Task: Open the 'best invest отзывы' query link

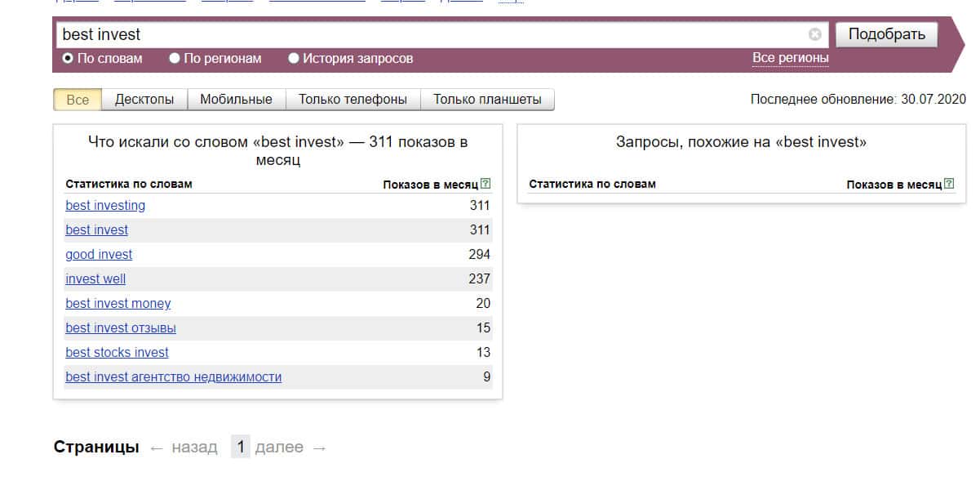Action: (121, 327)
